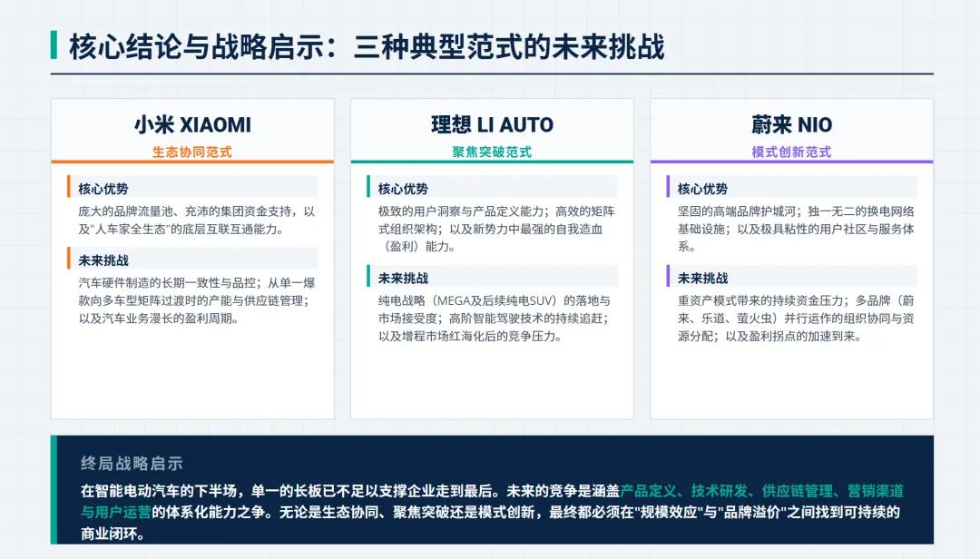This screenshot has width=980, height=559.
Task: Select the 蔚来 NIO card heading
Action: point(791,125)
